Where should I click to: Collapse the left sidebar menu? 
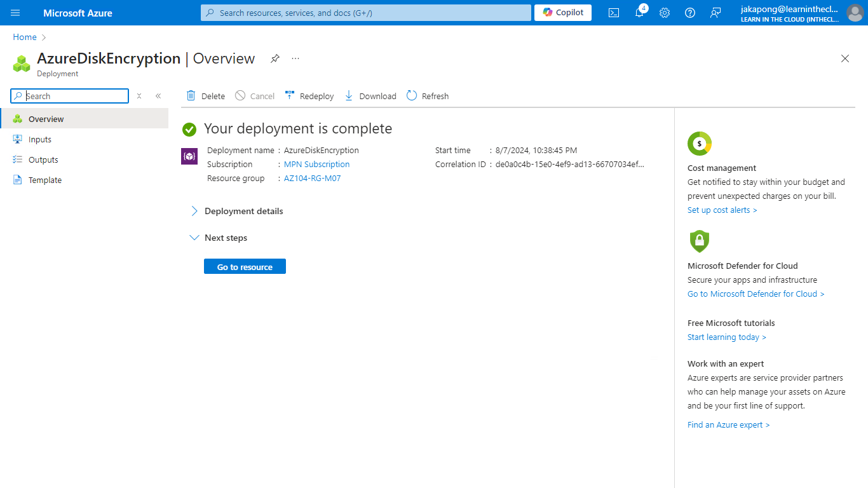pyautogui.click(x=158, y=96)
